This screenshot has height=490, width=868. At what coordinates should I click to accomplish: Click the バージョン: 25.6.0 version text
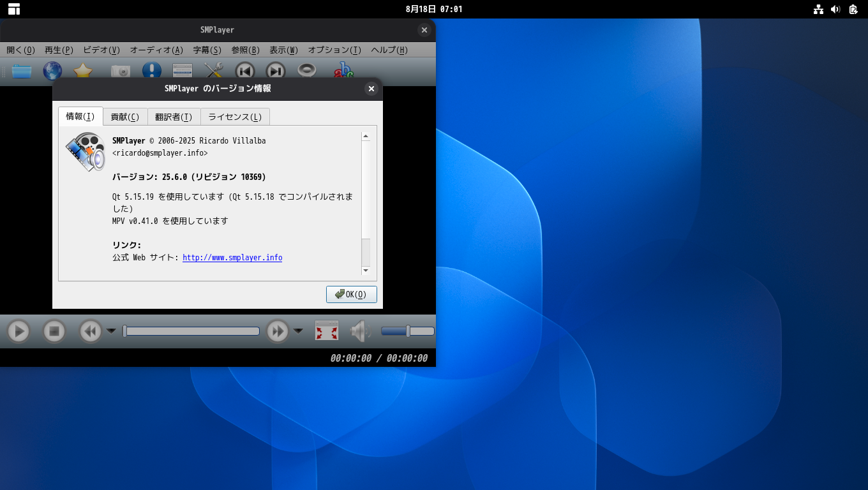tap(189, 177)
